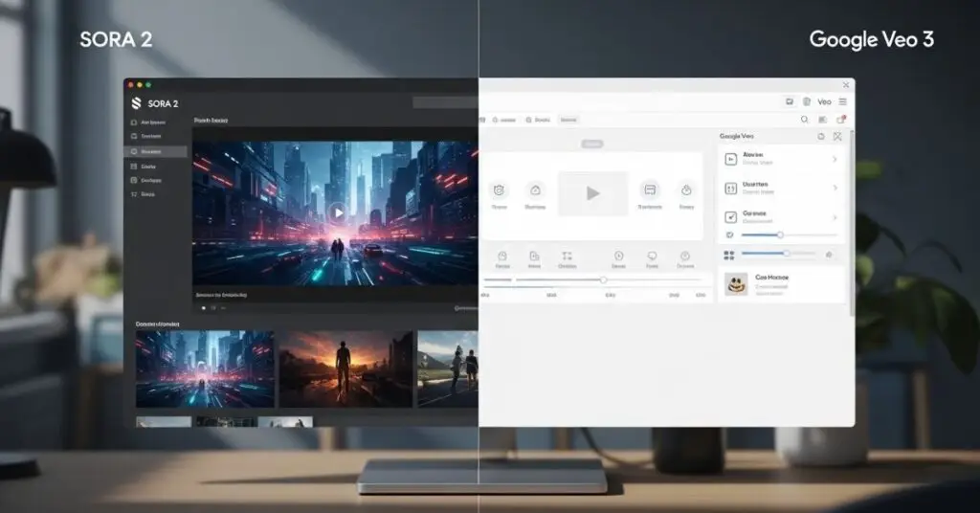Viewport: 980px width, 513px height.
Task: Toggle the checkmark box icon in the Veo panel
Action: [730, 217]
